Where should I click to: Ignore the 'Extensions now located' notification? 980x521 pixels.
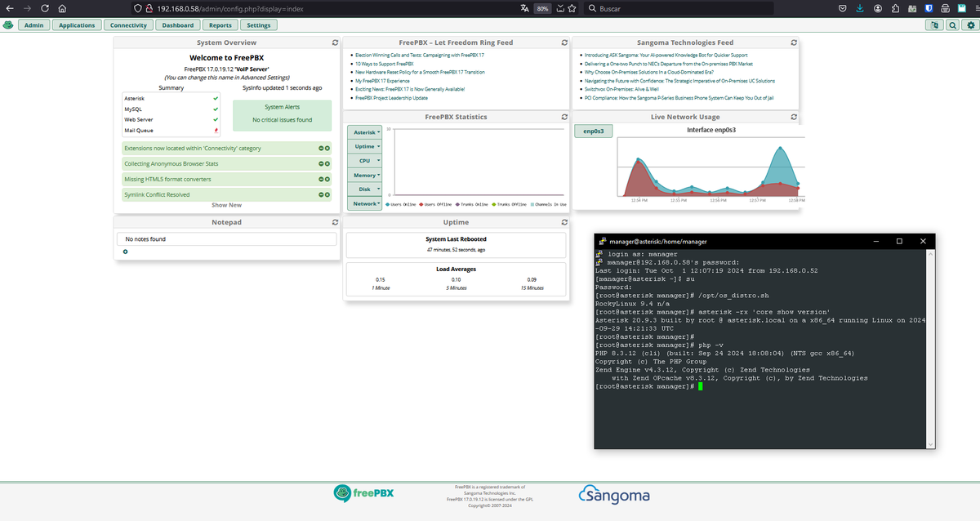point(321,148)
